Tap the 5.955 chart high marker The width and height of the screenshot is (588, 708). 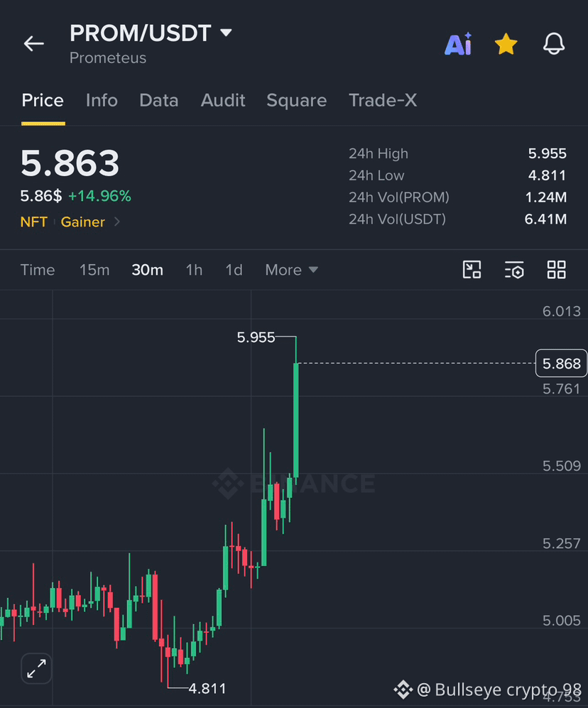(x=256, y=337)
